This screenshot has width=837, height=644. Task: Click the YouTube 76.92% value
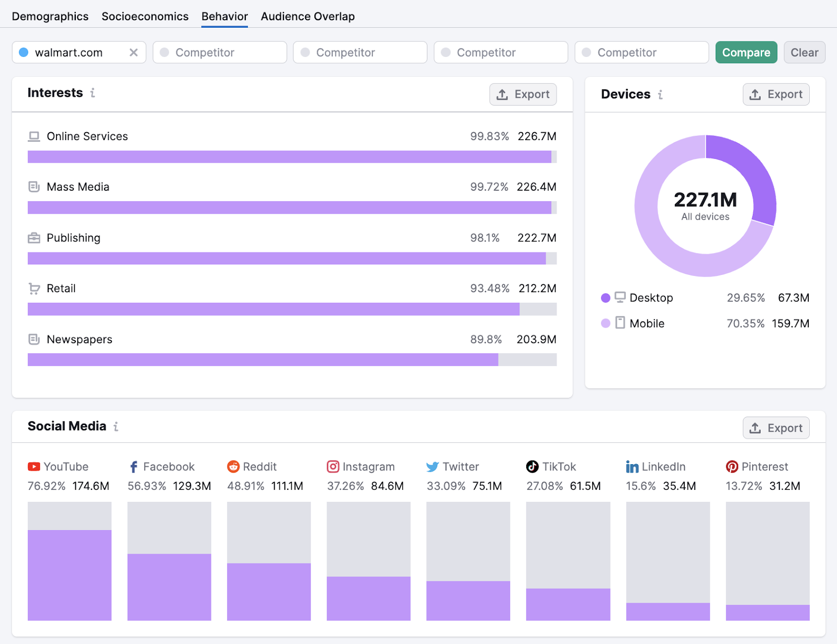[x=47, y=486]
